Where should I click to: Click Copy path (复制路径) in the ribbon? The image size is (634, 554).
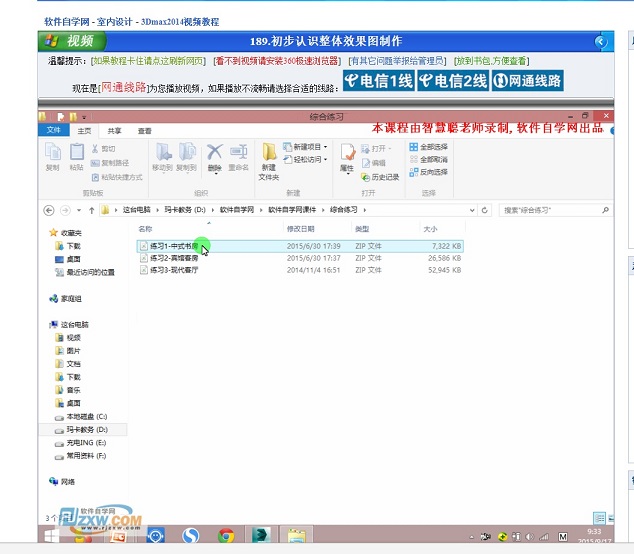tap(110, 163)
